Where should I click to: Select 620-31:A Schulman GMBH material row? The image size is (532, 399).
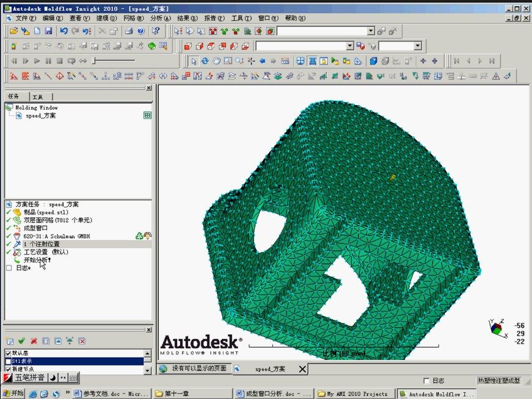click(56, 236)
